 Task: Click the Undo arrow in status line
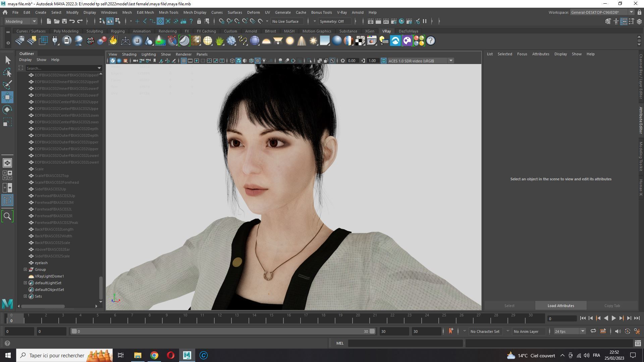pos(72,21)
